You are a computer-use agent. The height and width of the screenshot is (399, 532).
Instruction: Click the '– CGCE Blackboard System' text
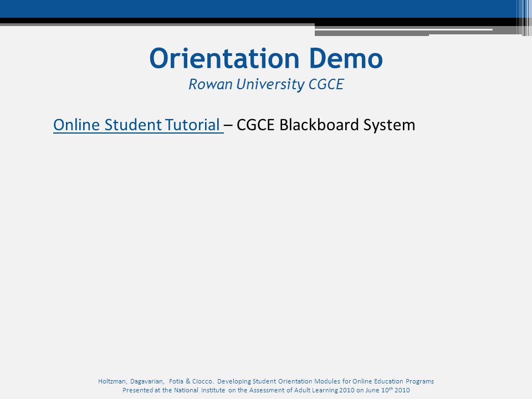320,125
